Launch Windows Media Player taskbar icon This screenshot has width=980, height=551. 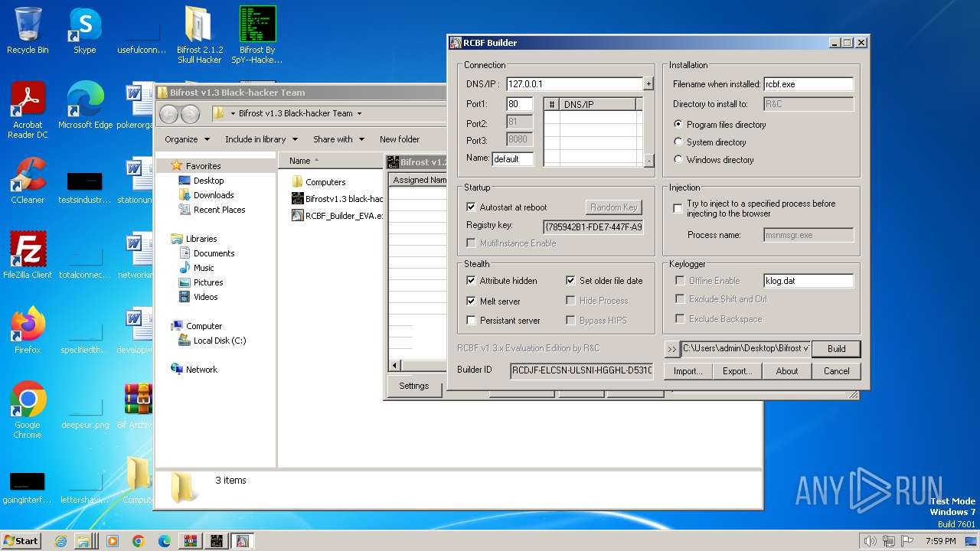113,541
